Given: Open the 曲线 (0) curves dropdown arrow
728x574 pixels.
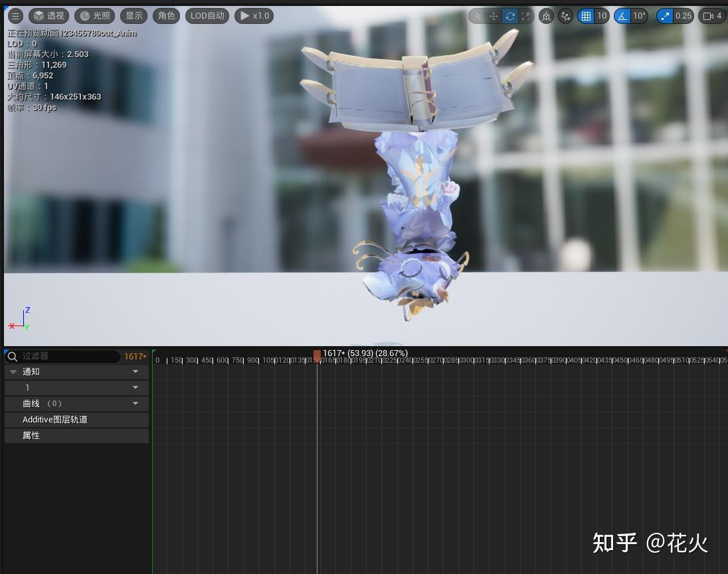Looking at the screenshot, I should click(x=136, y=403).
